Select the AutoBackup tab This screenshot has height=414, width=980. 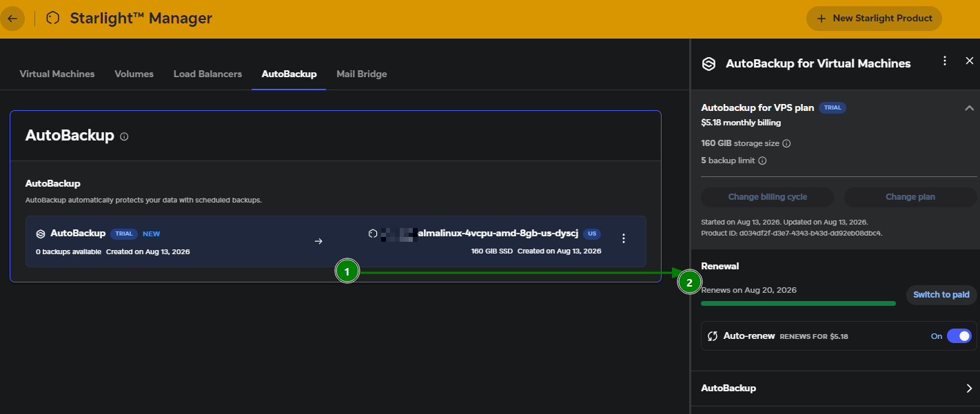click(289, 74)
